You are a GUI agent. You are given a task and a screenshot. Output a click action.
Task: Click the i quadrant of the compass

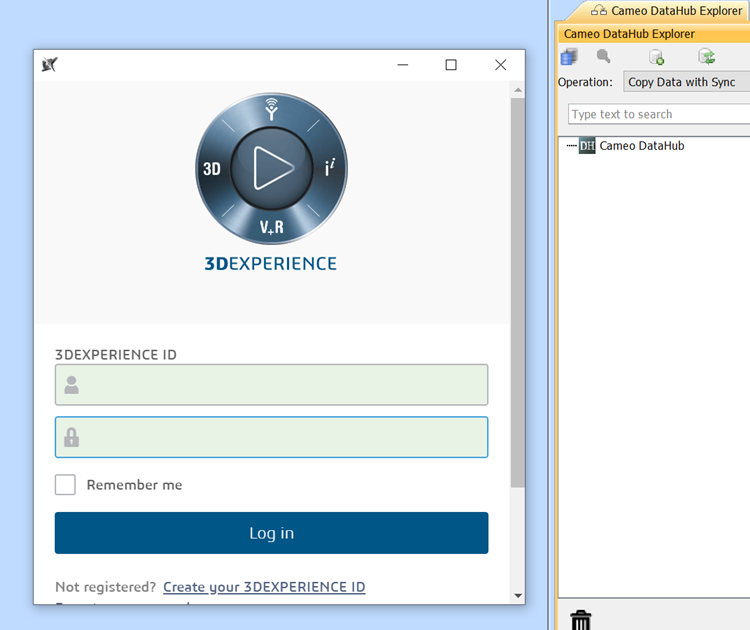point(330,167)
